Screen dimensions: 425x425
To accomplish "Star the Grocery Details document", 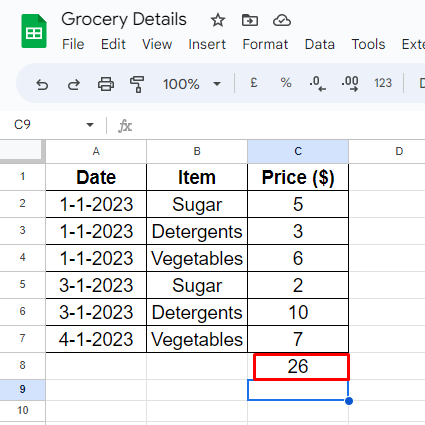I will point(218,20).
